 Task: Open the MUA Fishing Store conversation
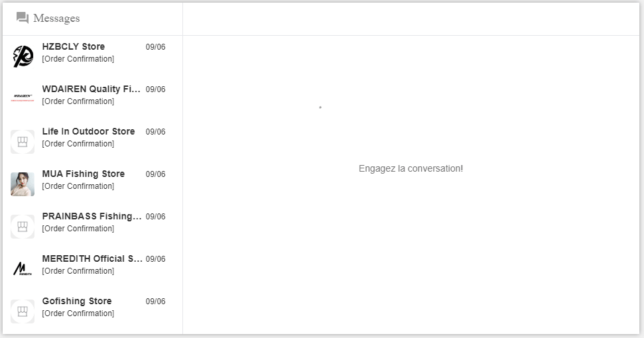(x=83, y=174)
